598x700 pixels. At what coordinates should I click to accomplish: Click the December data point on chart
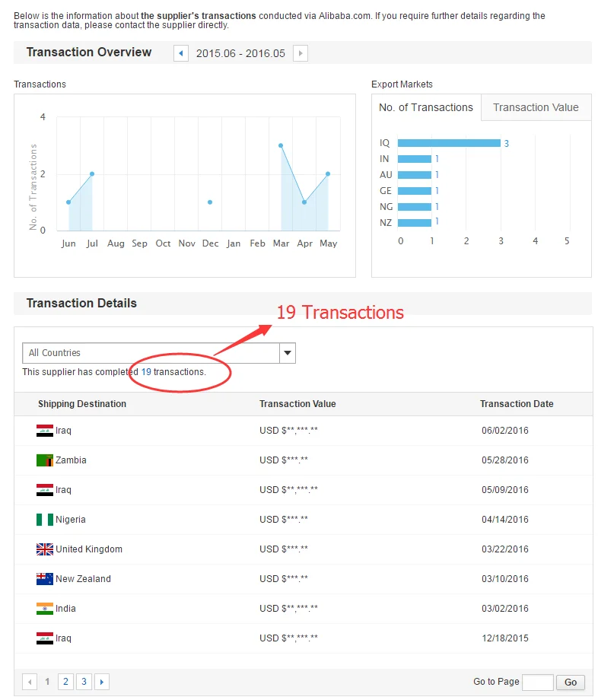210,202
